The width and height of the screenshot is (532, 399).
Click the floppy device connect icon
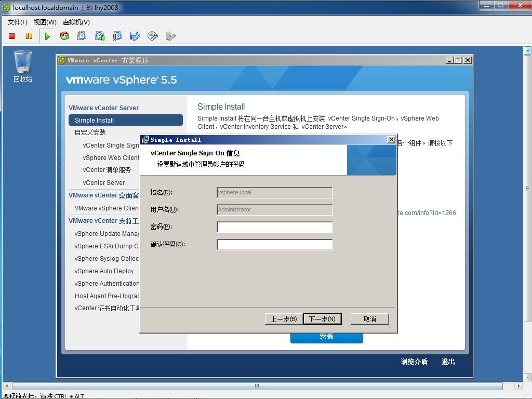(135, 36)
